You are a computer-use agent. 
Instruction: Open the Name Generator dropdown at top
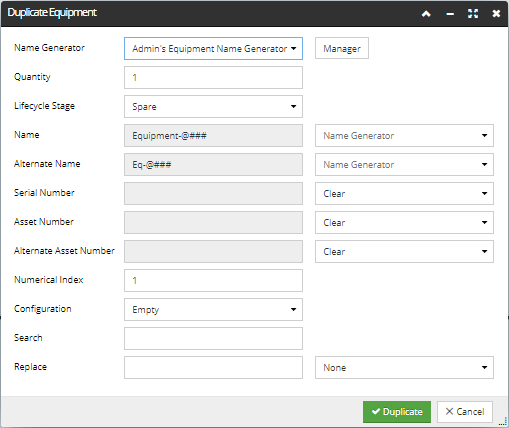pyautogui.click(x=213, y=49)
